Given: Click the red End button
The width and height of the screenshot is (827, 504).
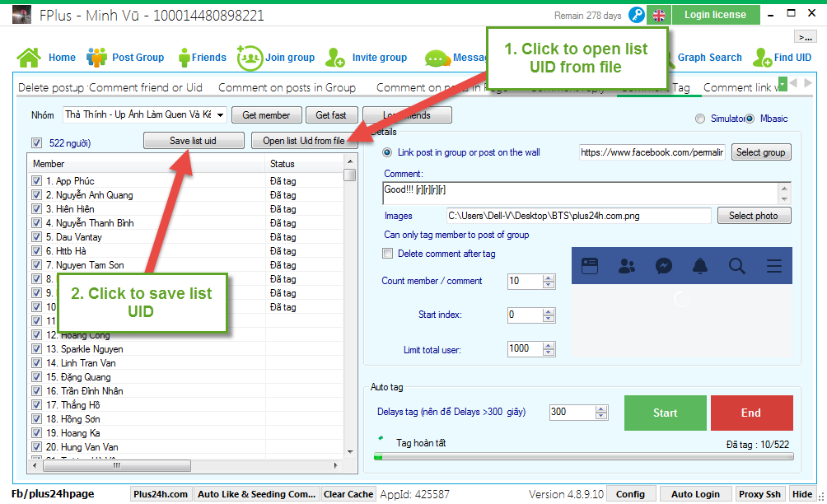Looking at the screenshot, I should 751,413.
